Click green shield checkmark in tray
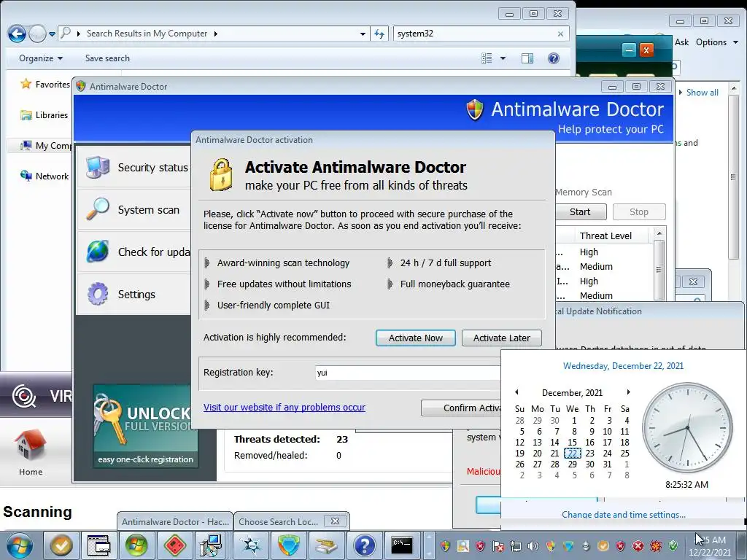The height and width of the screenshot is (560, 747). (673, 545)
